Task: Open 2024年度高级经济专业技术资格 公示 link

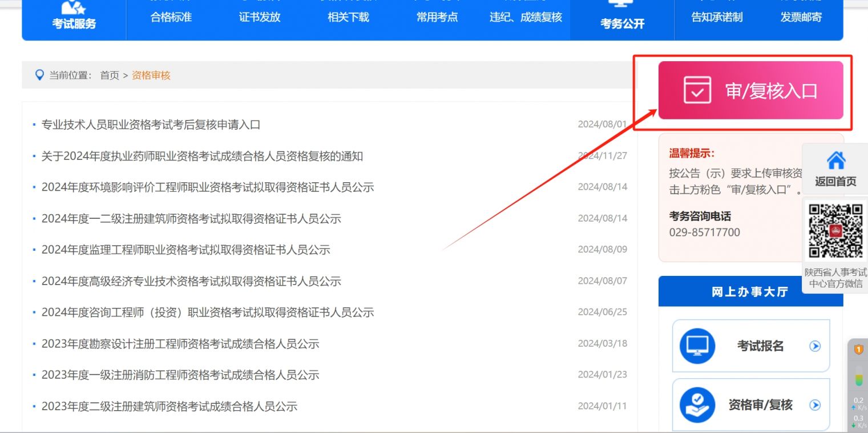Action: [x=191, y=281]
